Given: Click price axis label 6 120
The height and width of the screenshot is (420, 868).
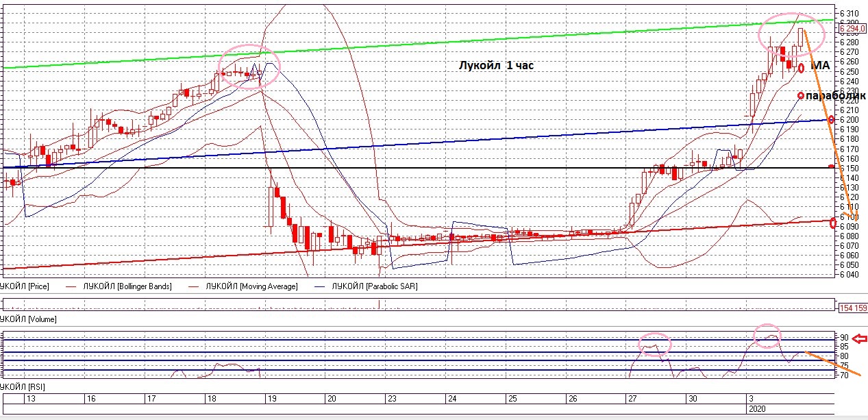Looking at the screenshot, I should pos(850,197).
